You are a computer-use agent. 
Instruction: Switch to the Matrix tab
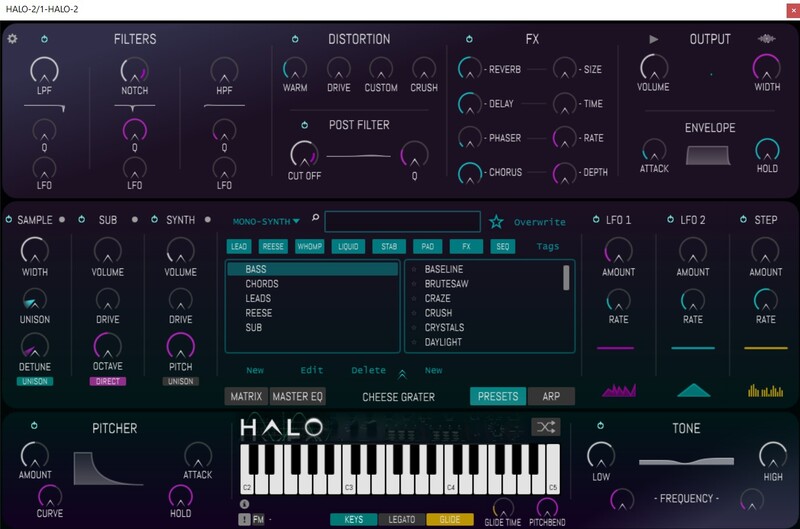(x=246, y=396)
